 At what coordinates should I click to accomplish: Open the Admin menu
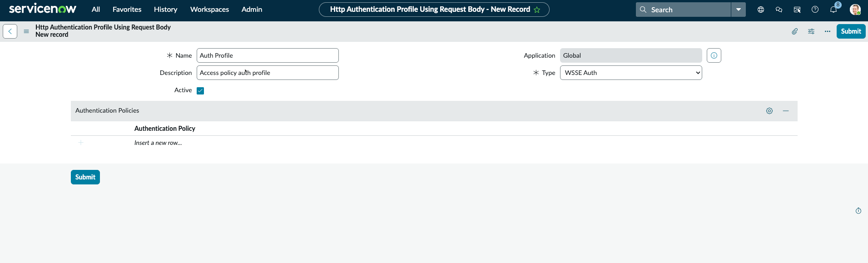[x=252, y=9]
